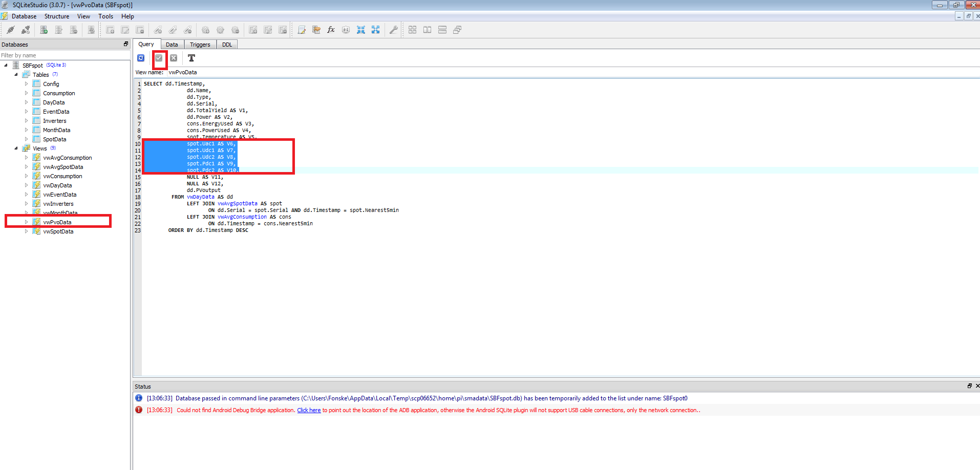Image resolution: width=980 pixels, height=470 pixels.
Task: Focus the 'Filter by name' field
Action: (65, 55)
